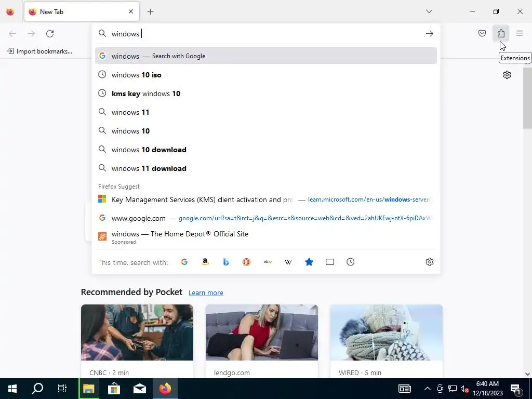Search history using the clock icon

tap(351, 262)
